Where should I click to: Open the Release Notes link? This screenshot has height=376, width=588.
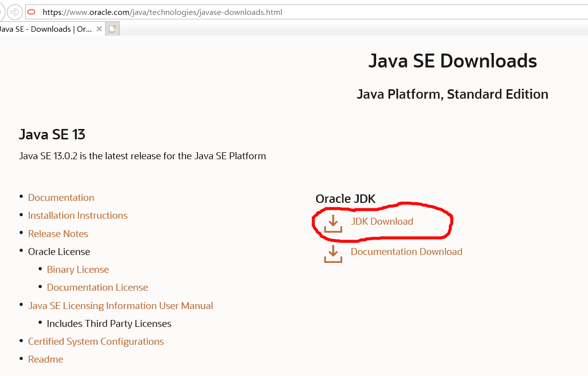point(58,234)
